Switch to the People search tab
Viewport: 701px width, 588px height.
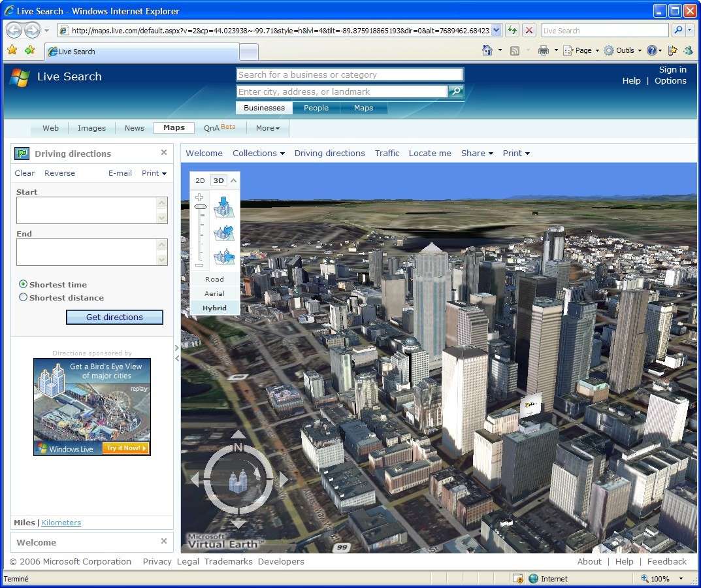(316, 108)
